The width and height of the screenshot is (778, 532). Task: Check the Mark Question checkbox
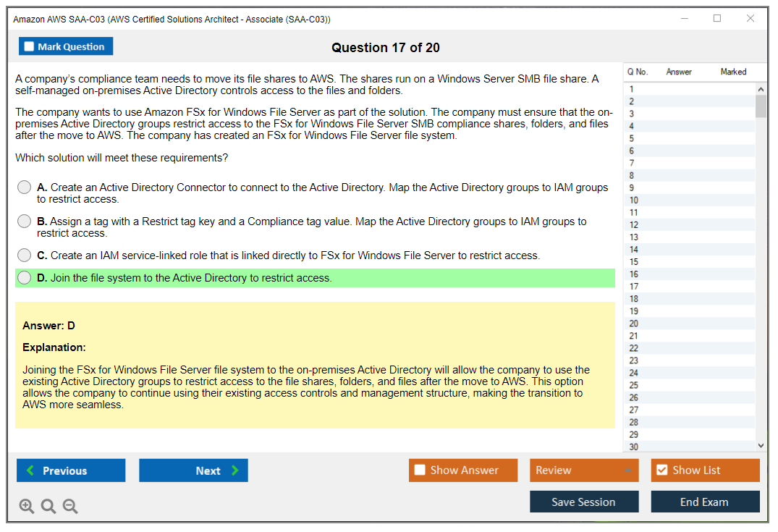30,47
